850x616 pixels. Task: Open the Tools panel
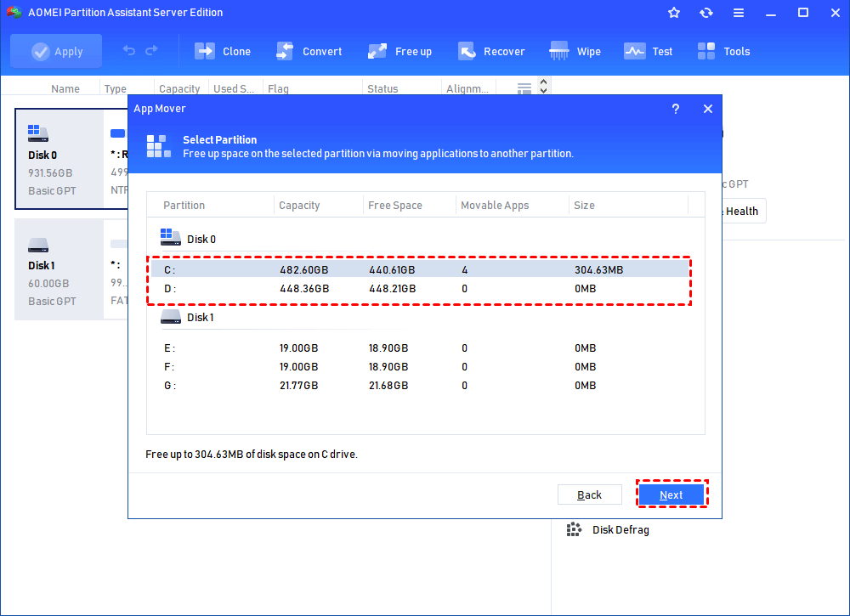tap(724, 51)
